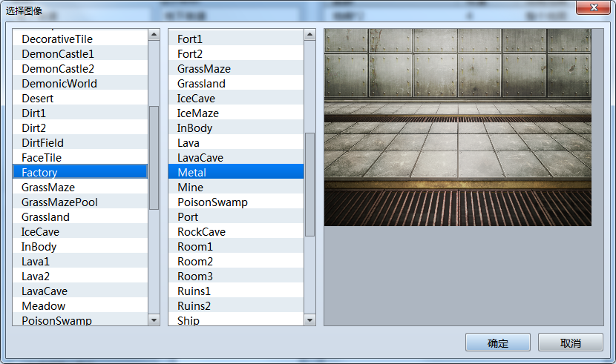
Task: Click the left list scrollbar thumb
Action: [154, 158]
